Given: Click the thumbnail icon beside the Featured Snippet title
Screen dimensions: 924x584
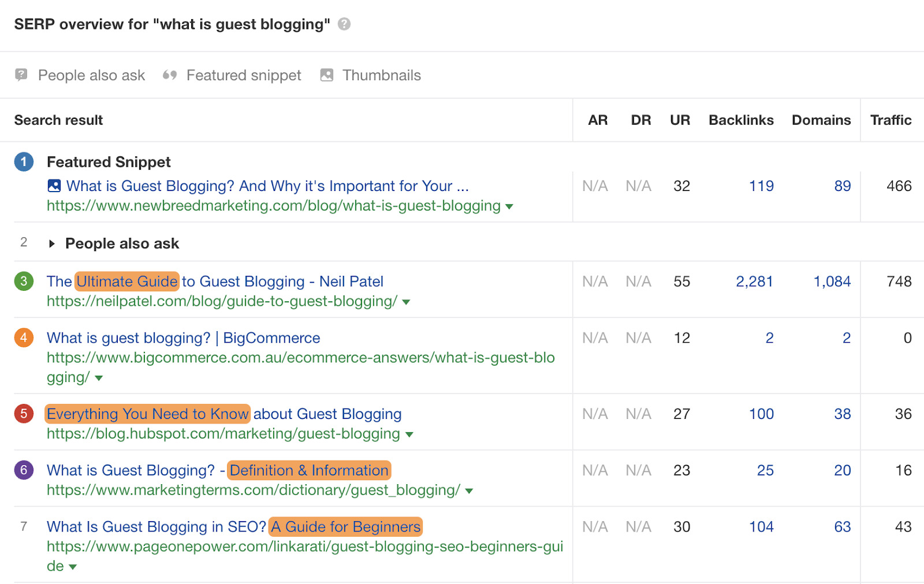Looking at the screenshot, I should (x=53, y=186).
